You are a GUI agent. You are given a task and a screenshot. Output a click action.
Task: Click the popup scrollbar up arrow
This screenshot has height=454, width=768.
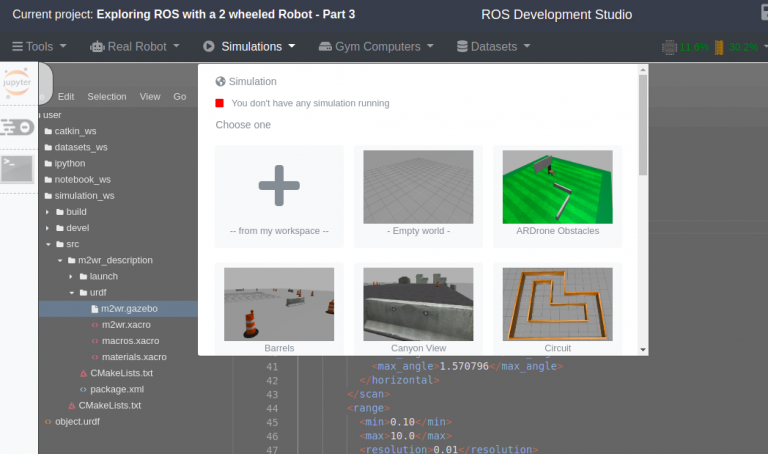coord(643,70)
